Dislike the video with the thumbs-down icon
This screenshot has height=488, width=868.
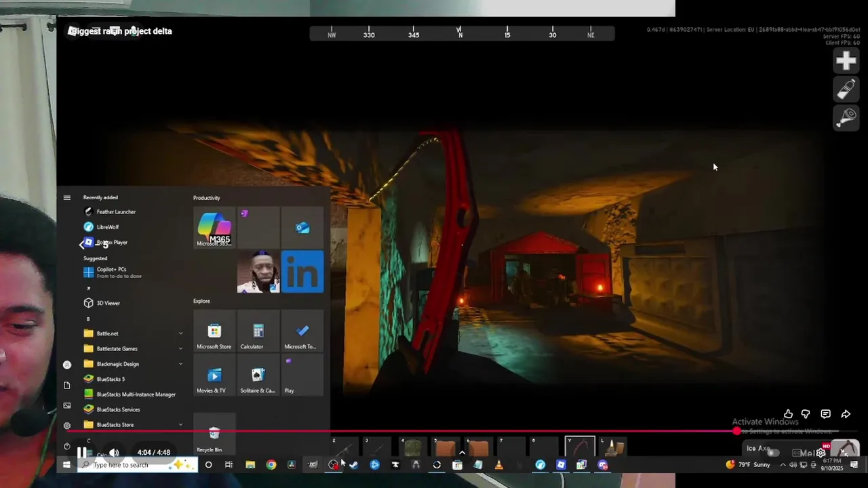click(x=806, y=414)
